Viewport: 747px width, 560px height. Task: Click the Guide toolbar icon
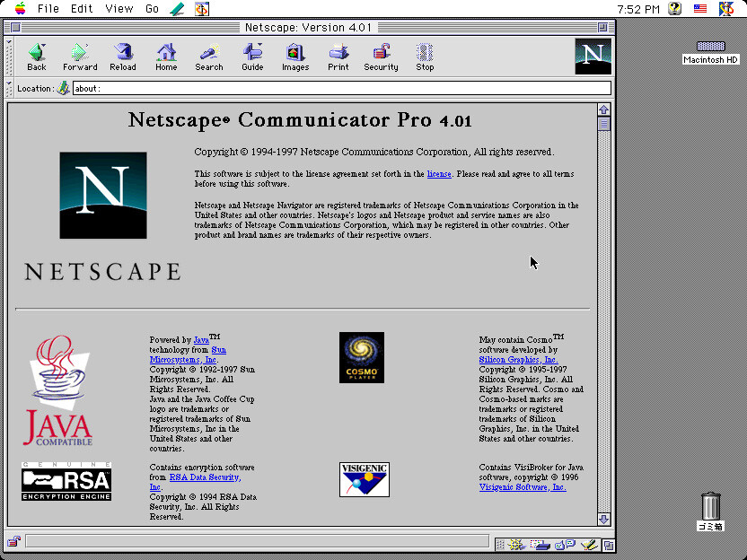252,57
